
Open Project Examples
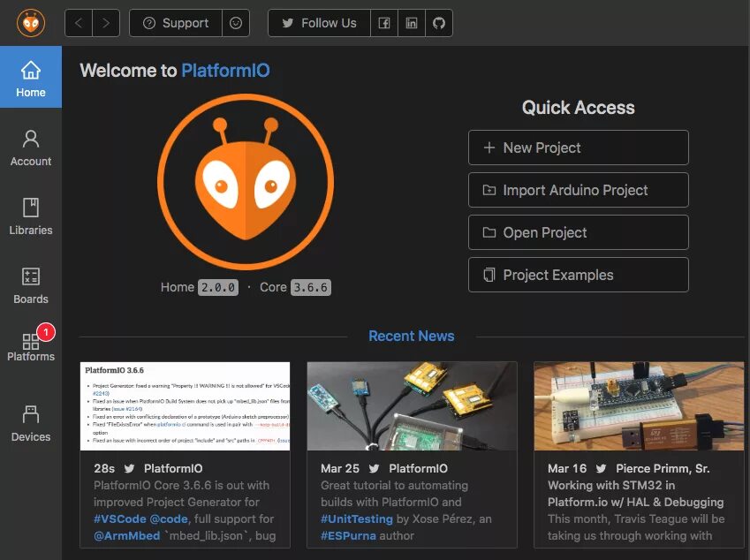(579, 275)
